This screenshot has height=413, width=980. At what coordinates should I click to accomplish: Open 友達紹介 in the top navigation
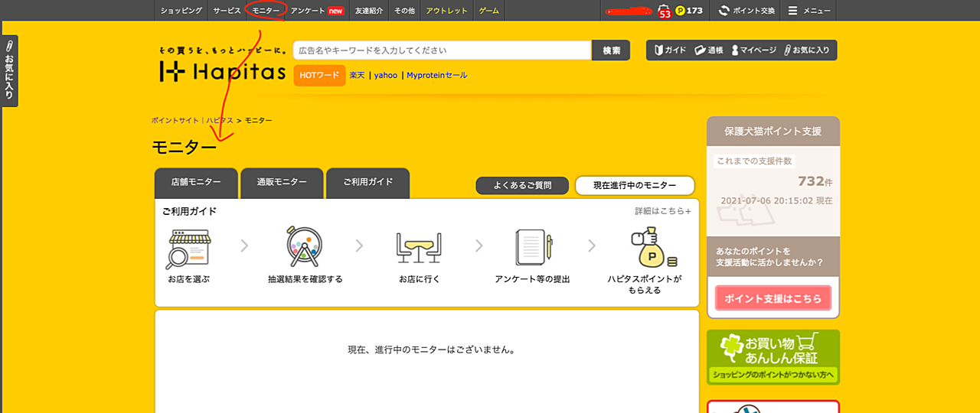pyautogui.click(x=369, y=11)
